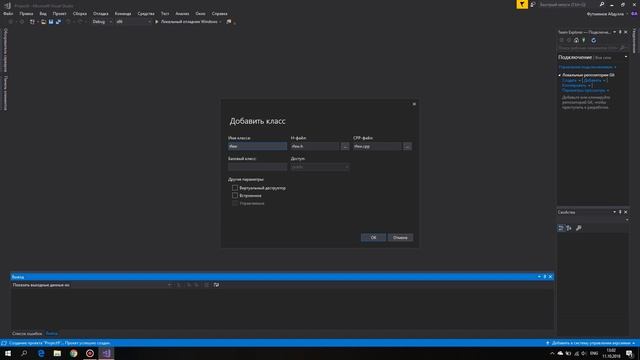Open the Окно menu
This screenshot has width=640, height=360.
[200, 13]
